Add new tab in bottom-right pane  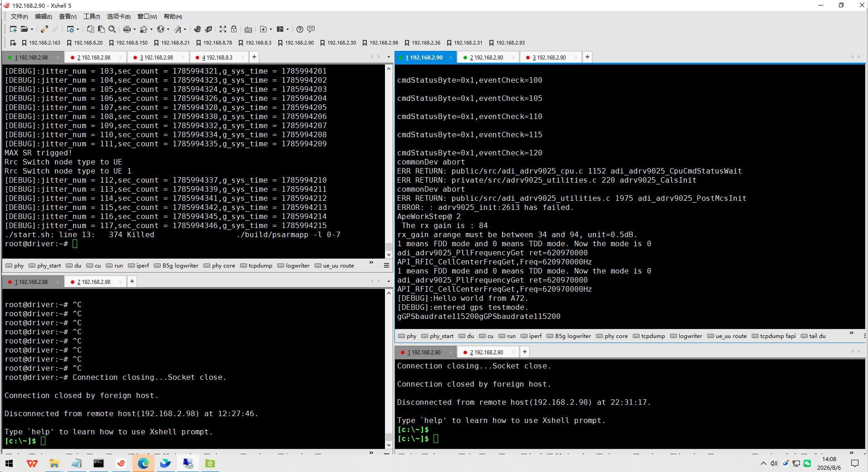pos(525,352)
